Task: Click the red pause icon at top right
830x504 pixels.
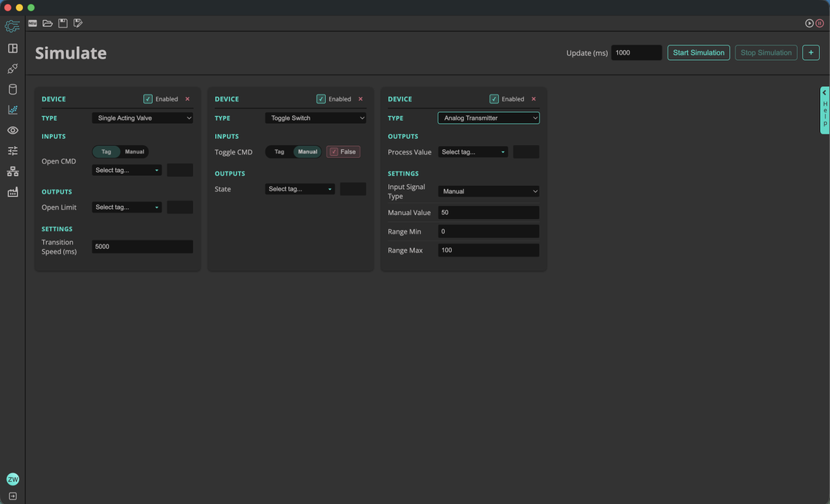Action: pyautogui.click(x=820, y=24)
